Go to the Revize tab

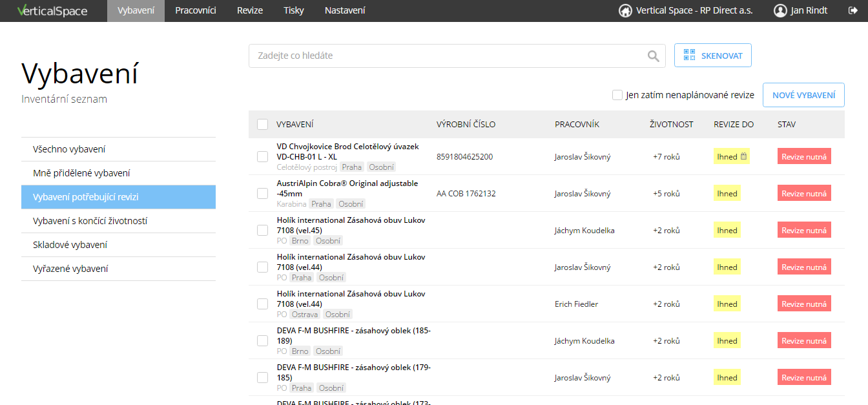point(250,10)
